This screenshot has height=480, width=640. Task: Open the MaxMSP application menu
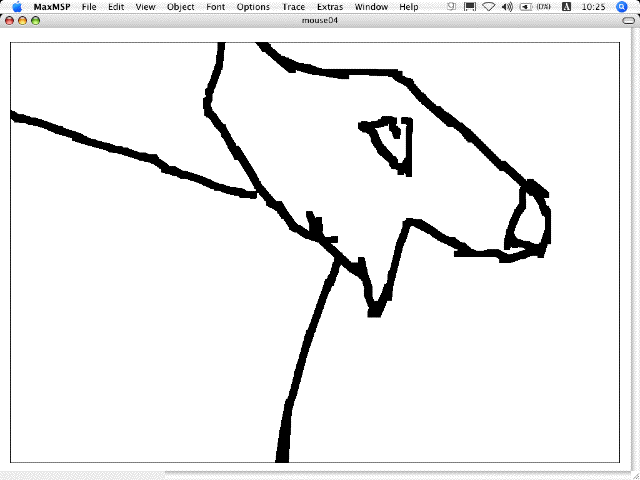pos(52,7)
